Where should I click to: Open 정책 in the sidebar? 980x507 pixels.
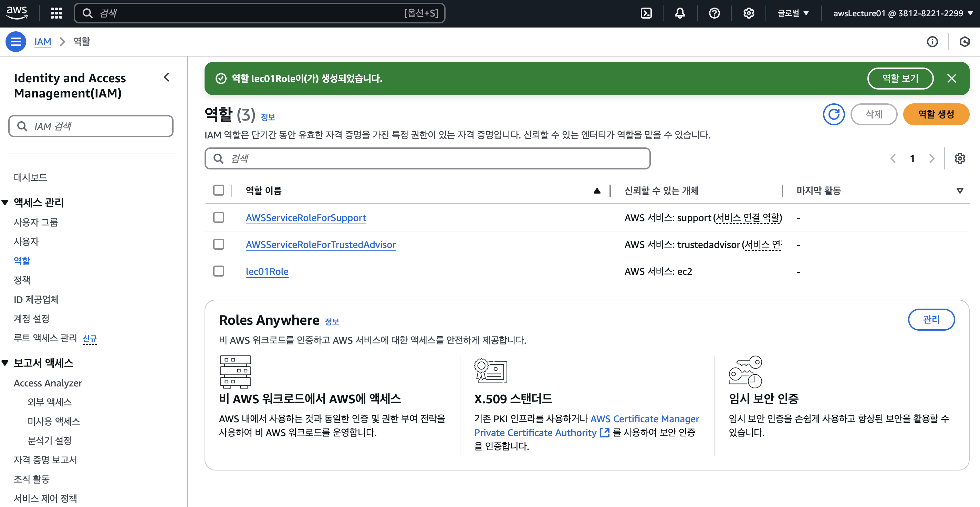[x=22, y=280]
